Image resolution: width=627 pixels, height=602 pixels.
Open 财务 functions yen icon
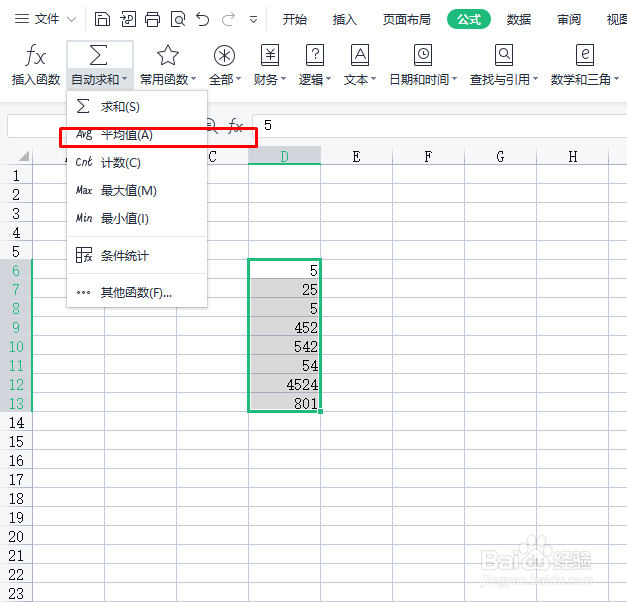tap(270, 55)
